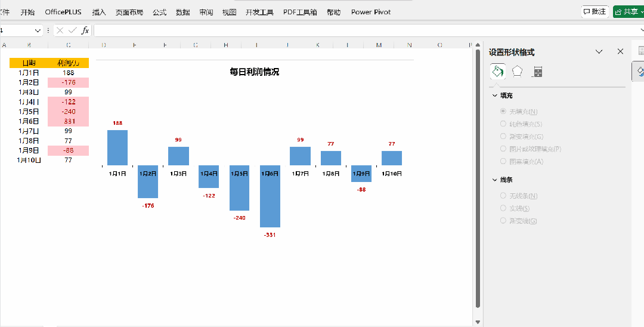Click the cancel X icon in formula bar
The height and width of the screenshot is (327, 644).
coord(60,30)
